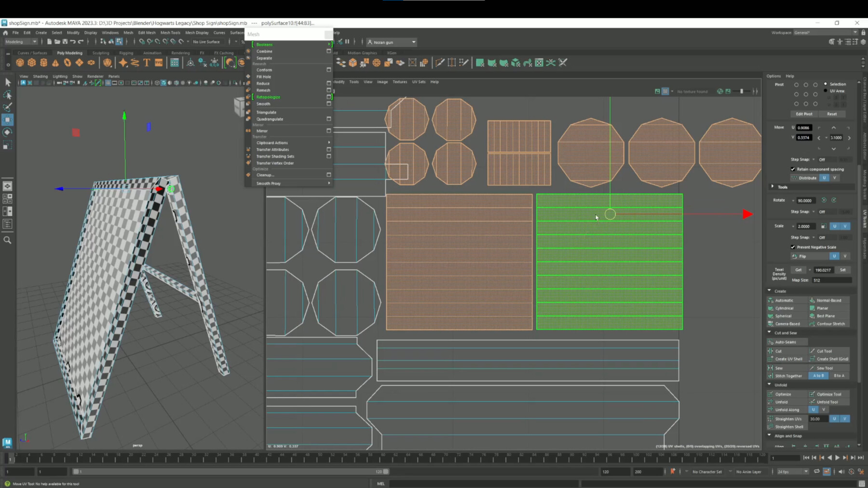The image size is (868, 488).
Task: Click the Map Size input field
Action: coord(831,280)
